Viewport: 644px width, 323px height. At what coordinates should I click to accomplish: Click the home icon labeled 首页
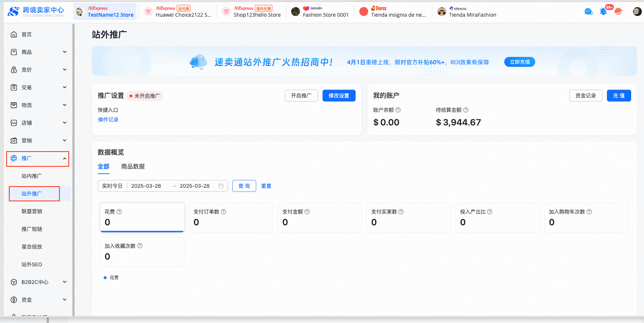point(14,35)
